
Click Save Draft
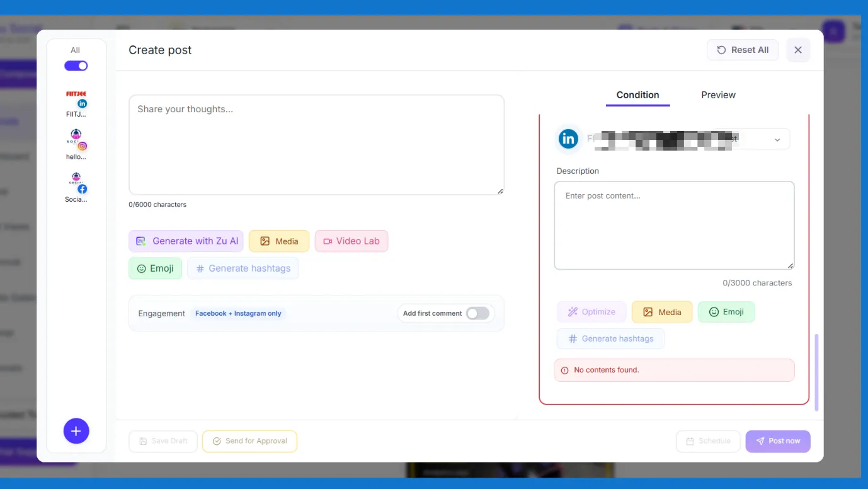click(x=163, y=441)
